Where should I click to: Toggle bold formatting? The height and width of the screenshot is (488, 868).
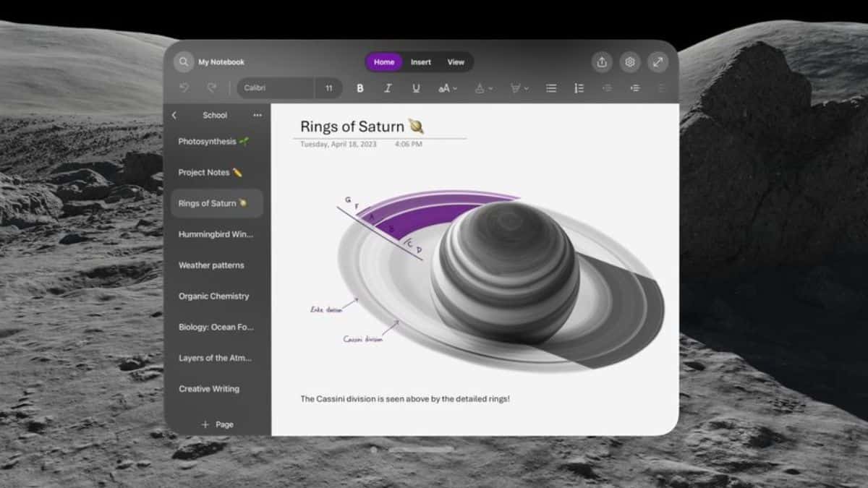pyautogui.click(x=360, y=88)
